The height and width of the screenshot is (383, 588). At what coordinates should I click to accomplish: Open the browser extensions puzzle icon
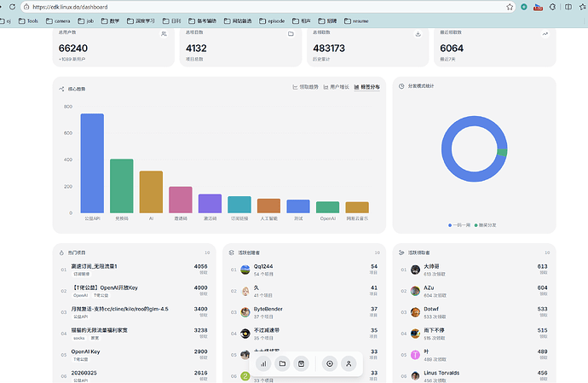[552, 7]
